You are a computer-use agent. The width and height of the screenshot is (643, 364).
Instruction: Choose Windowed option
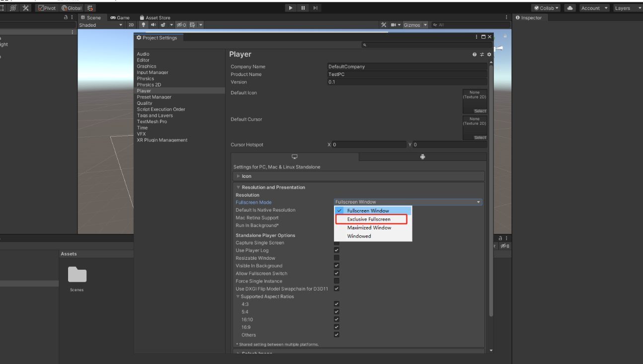tap(373, 236)
